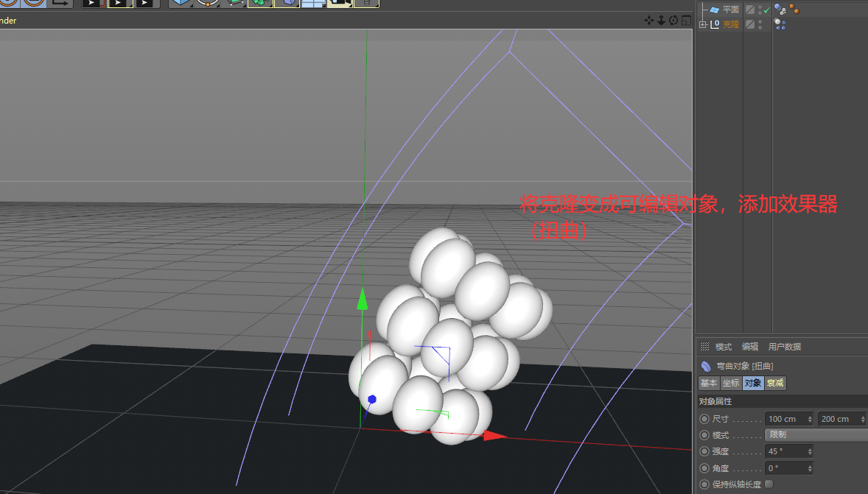
Task: Enable the 保持纵轴长度 checkbox
Action: click(769, 484)
